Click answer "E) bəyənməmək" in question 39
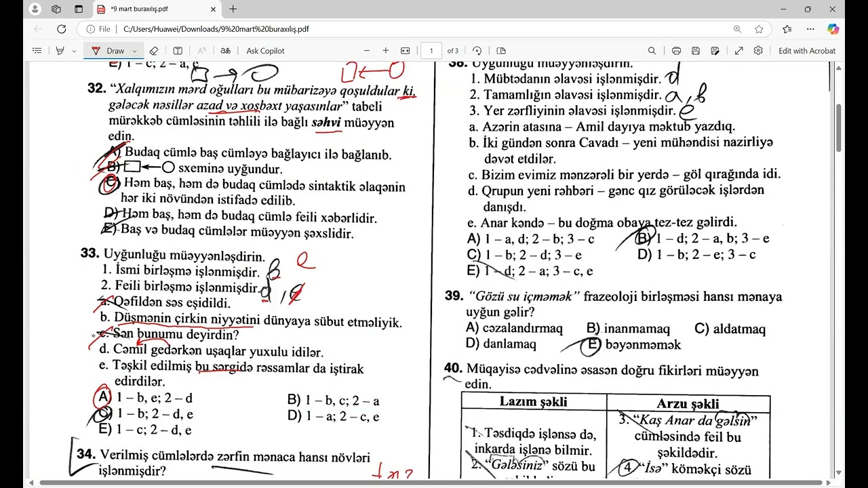 pyautogui.click(x=633, y=345)
